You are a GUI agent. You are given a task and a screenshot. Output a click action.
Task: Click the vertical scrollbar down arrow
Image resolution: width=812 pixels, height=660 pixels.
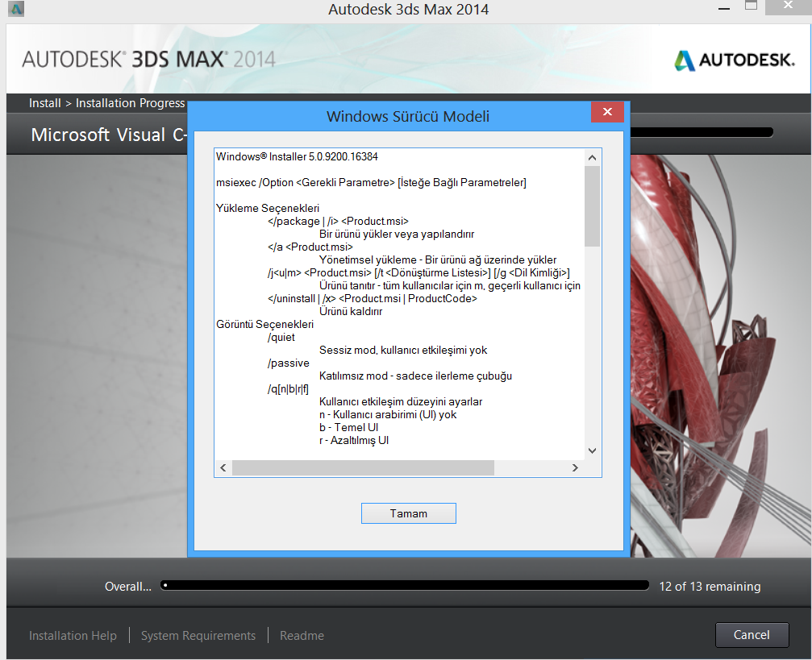click(x=593, y=450)
